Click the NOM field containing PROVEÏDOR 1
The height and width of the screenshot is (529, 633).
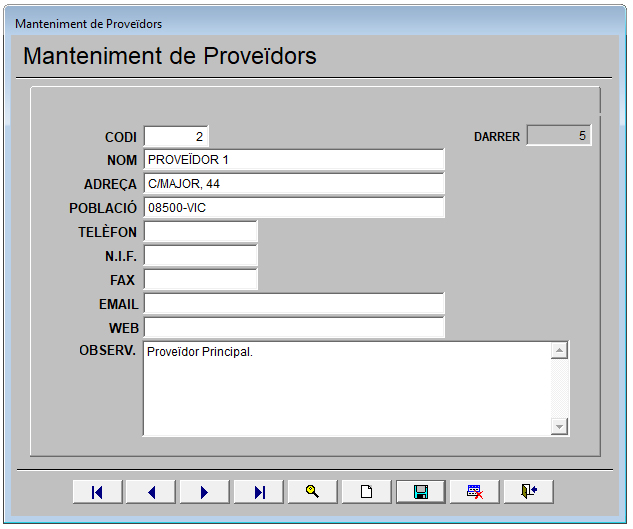pos(293,160)
